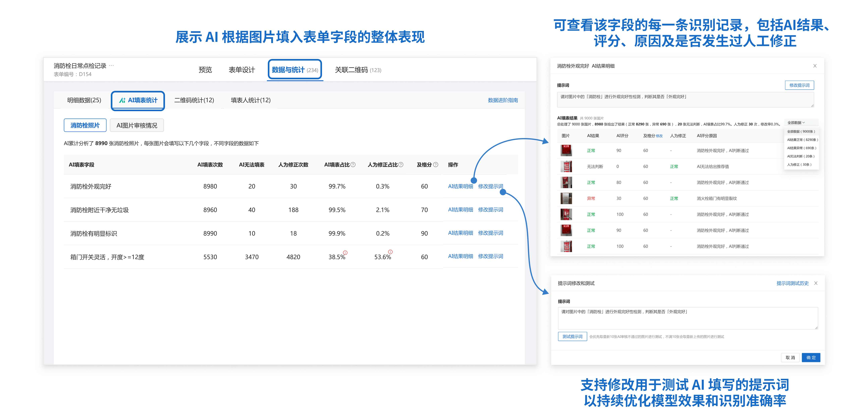Click the red warning icon above 53.6%
The image size is (868, 418).
(x=390, y=252)
